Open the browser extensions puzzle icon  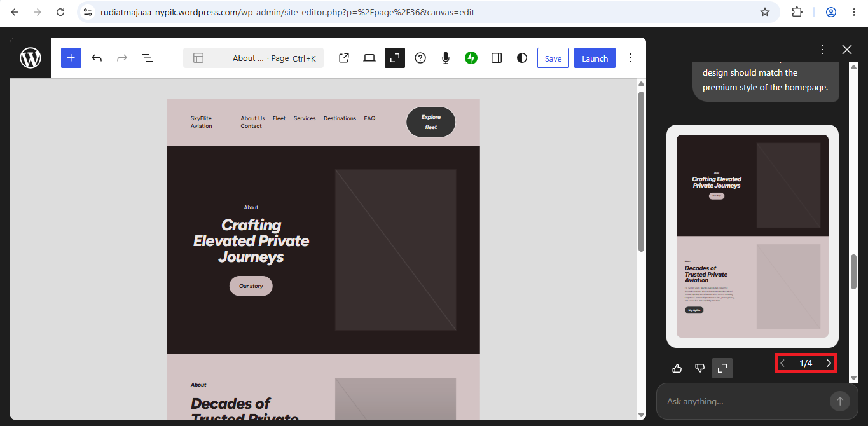click(x=797, y=12)
